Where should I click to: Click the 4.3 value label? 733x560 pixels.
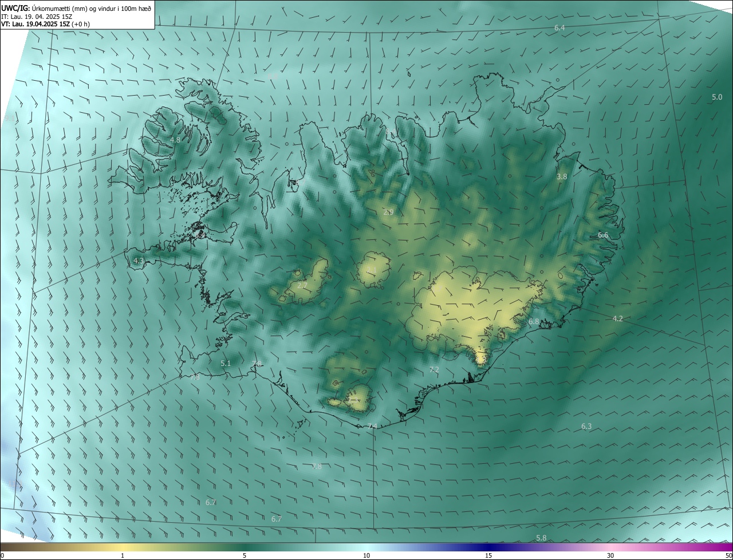pos(139,261)
